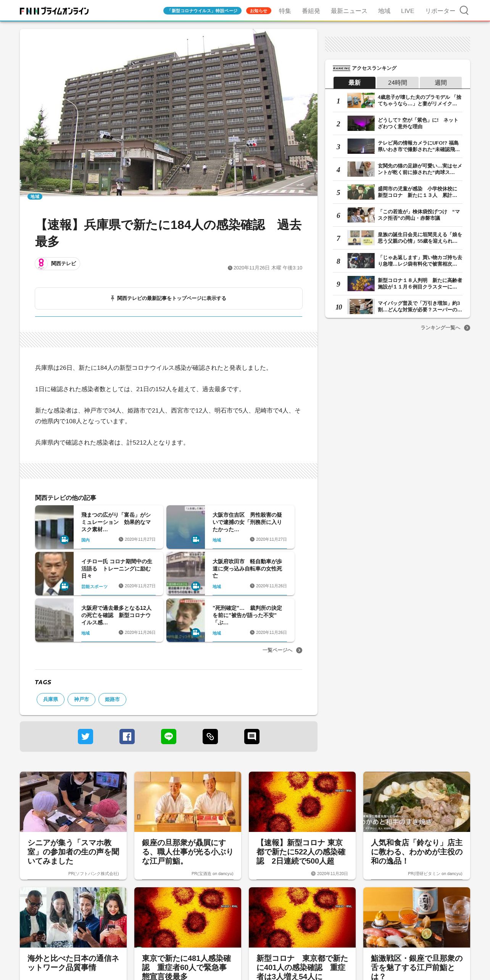
Task: Open the 最新ニュース menu item
Action: (349, 11)
